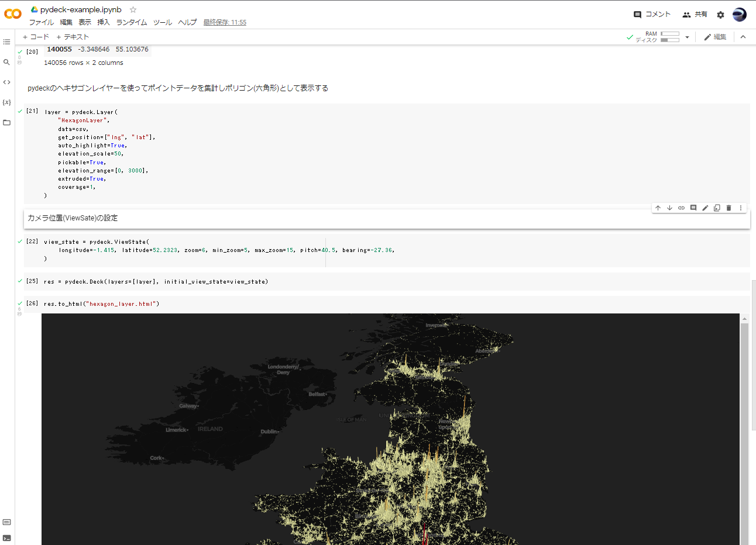
Task: Open the code snippets panel
Action: 6,82
